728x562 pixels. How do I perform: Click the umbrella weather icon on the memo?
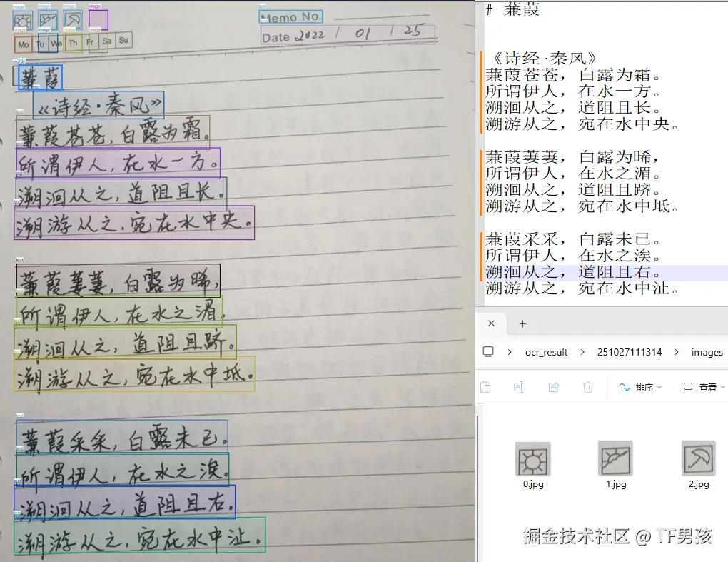click(x=73, y=20)
